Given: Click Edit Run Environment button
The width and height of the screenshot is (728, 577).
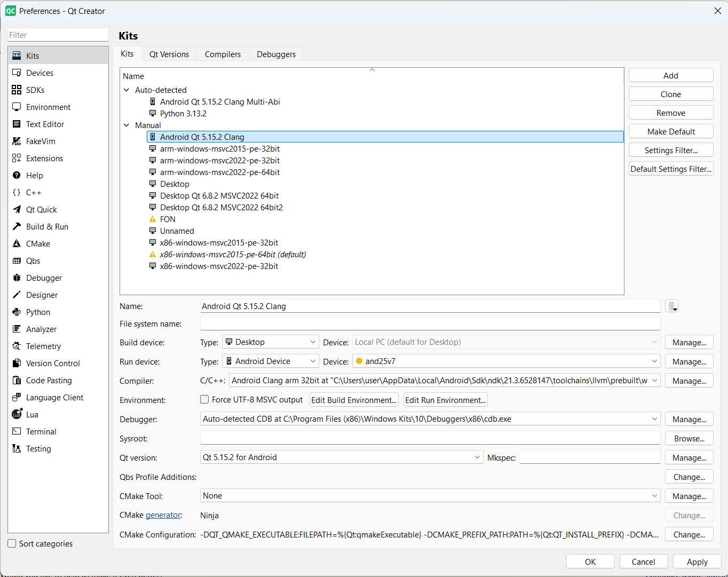Looking at the screenshot, I should pyautogui.click(x=446, y=400).
